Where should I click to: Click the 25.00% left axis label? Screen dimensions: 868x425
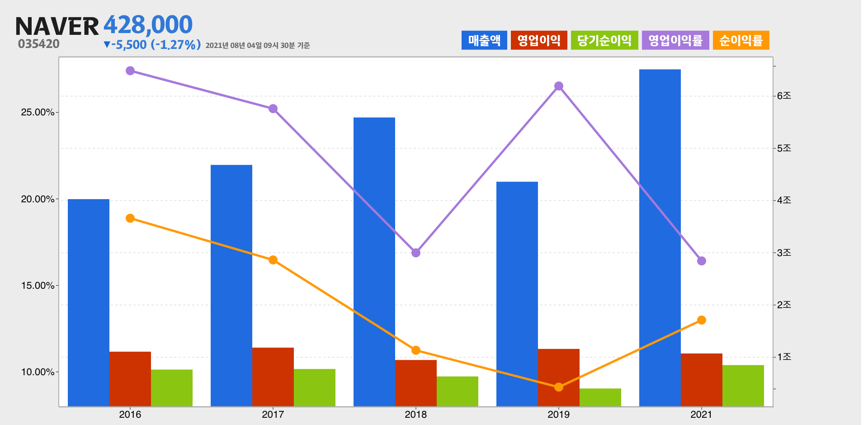click(38, 112)
